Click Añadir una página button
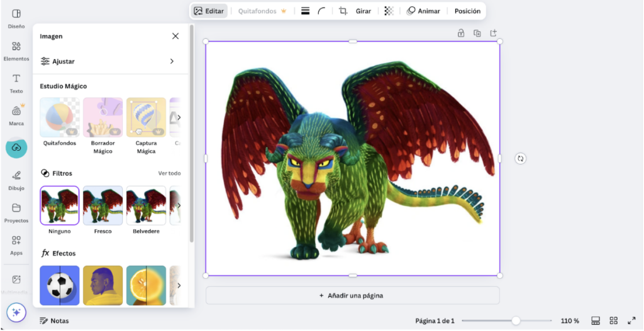Screen dimensions: 644x331 pyautogui.click(x=352, y=295)
